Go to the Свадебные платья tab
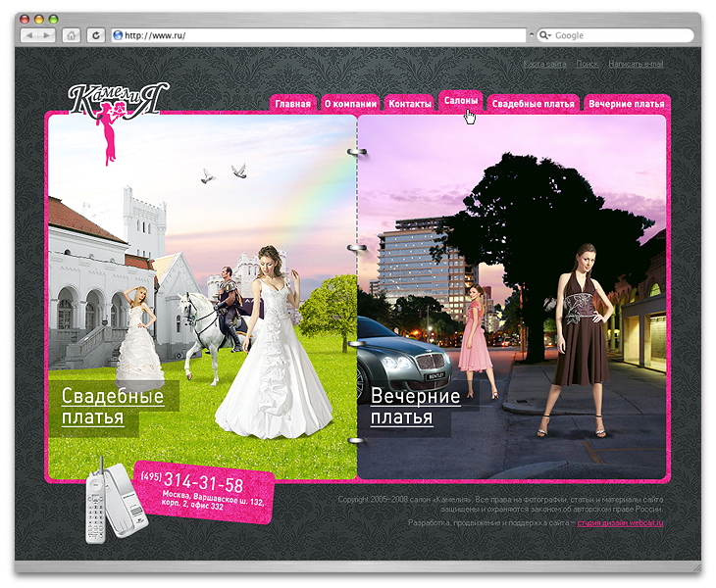Screen dimensions: 716x588 point(533,104)
